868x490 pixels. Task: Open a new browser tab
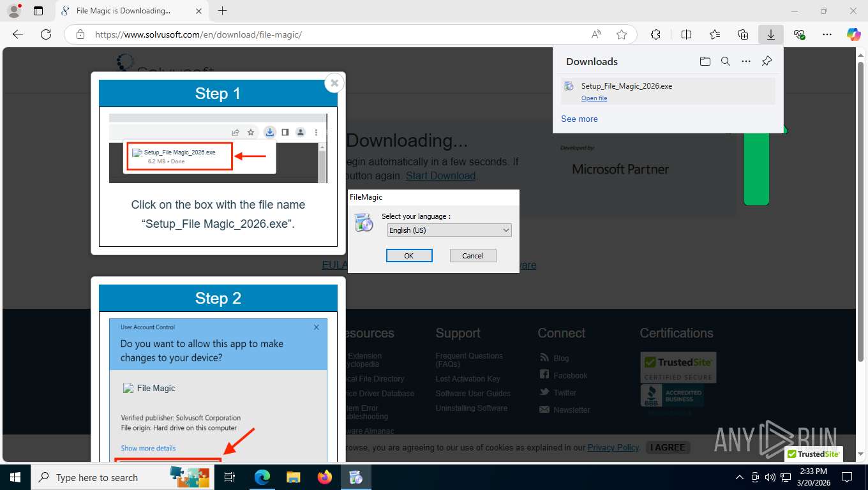222,11
